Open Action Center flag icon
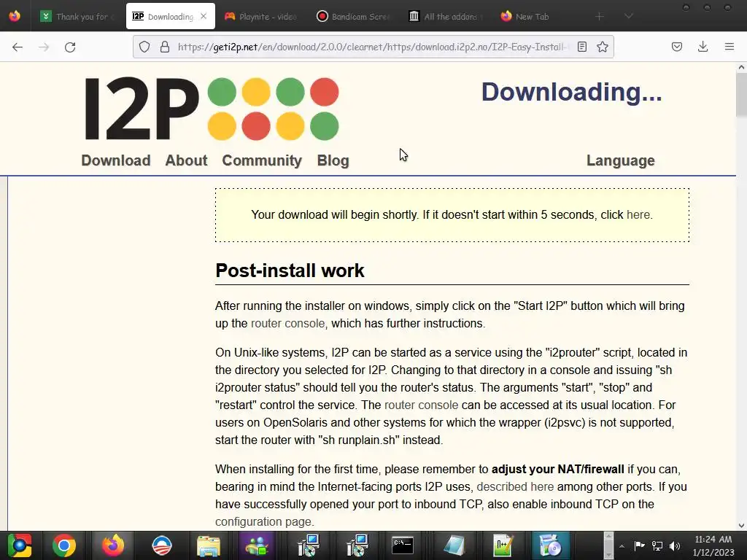The width and height of the screenshot is (747, 560). pyautogui.click(x=639, y=545)
